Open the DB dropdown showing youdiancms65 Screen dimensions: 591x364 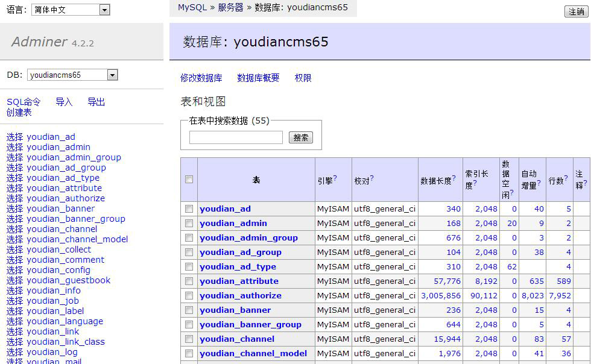pyautogui.click(x=72, y=75)
